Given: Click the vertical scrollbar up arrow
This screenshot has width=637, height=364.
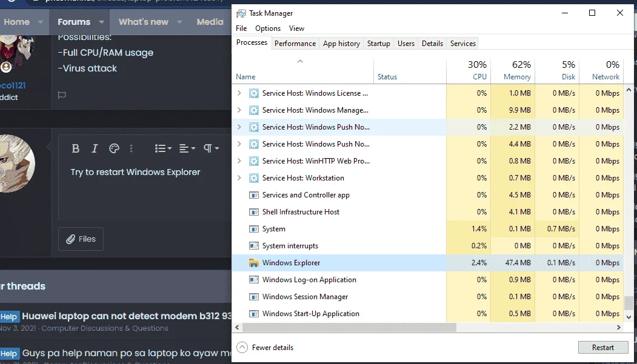Looking at the screenshot, I should coord(629,90).
